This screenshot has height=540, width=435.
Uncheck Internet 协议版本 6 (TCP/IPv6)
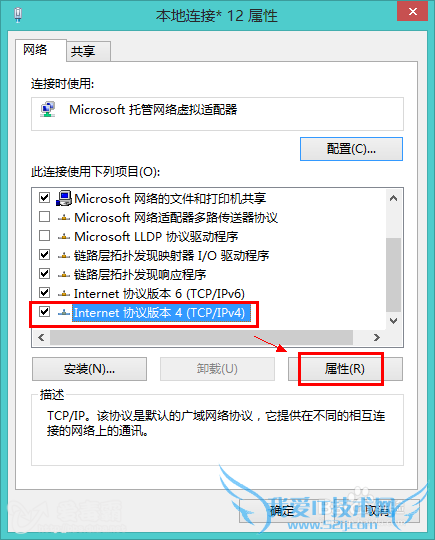(44, 293)
